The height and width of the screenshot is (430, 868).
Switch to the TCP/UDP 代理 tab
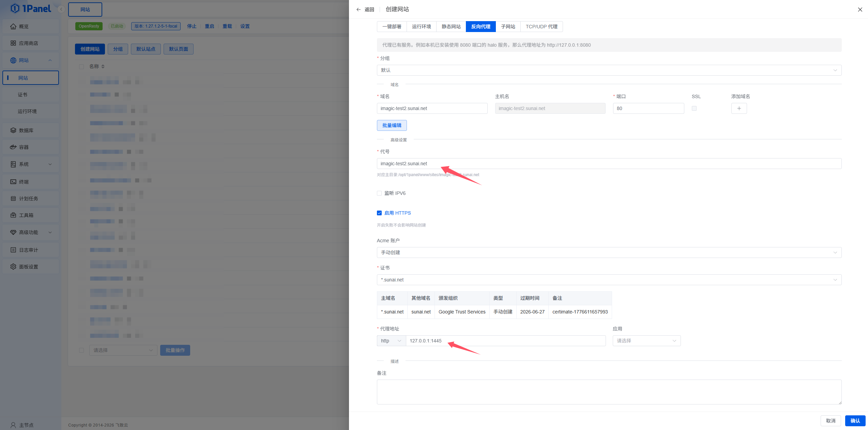(542, 27)
